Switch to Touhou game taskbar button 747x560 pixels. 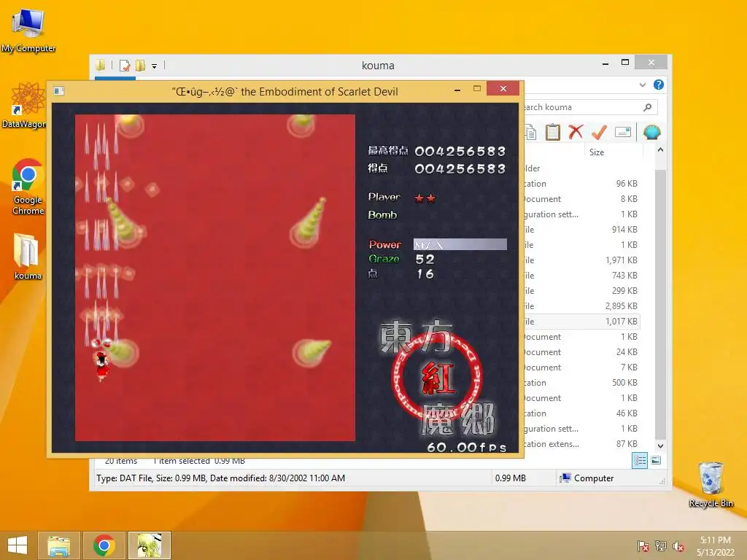pos(149,545)
